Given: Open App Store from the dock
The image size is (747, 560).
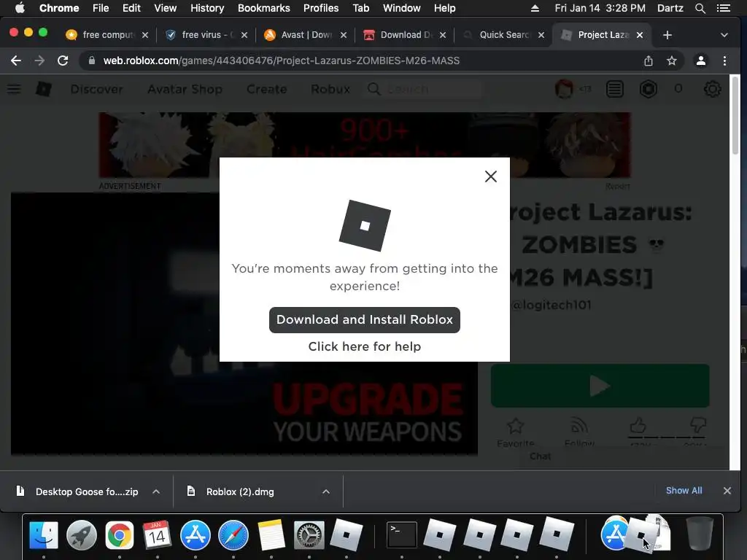Looking at the screenshot, I should coord(196,535).
